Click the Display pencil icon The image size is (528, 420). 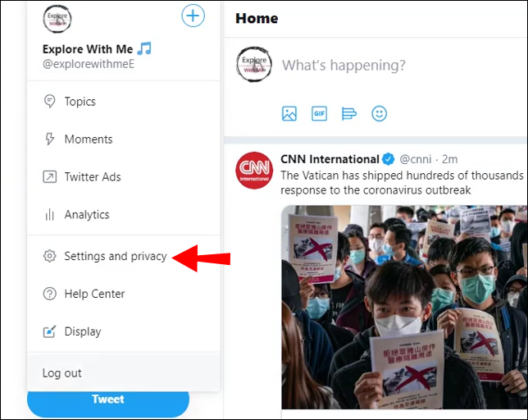[49, 331]
